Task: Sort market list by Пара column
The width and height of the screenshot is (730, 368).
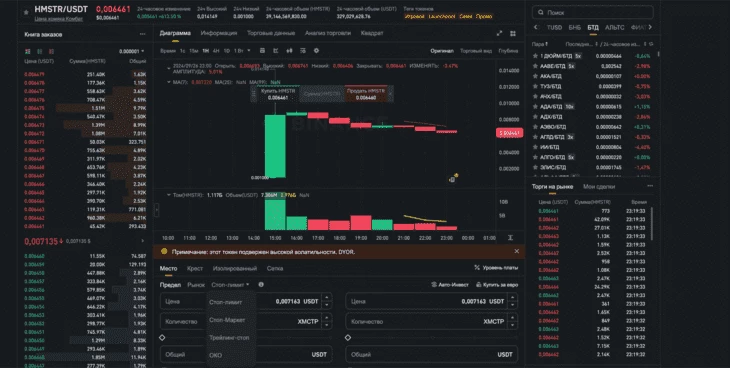Action: pos(540,44)
